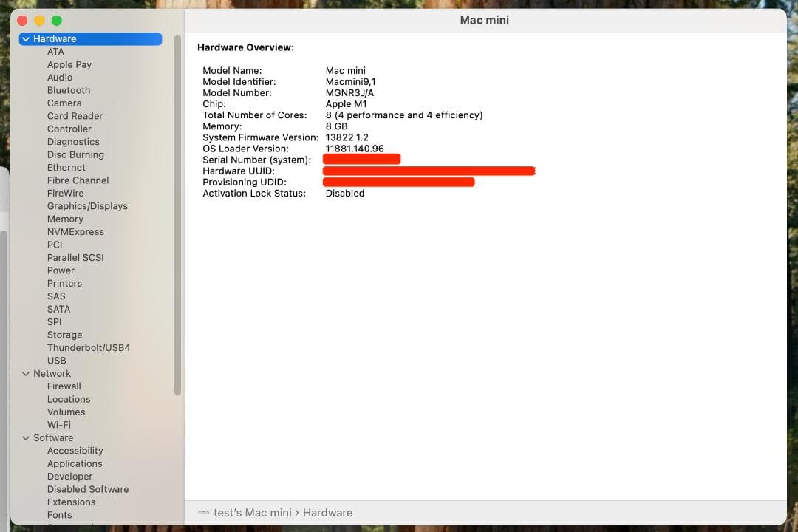The image size is (798, 532).
Task: Collapse the Hardware section disclosure triangle
Action: 26,38
